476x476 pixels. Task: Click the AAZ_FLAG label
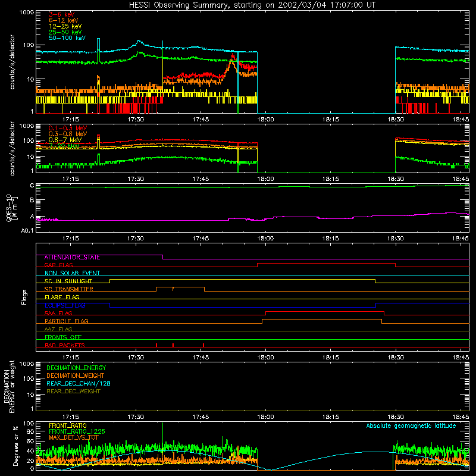(58, 329)
